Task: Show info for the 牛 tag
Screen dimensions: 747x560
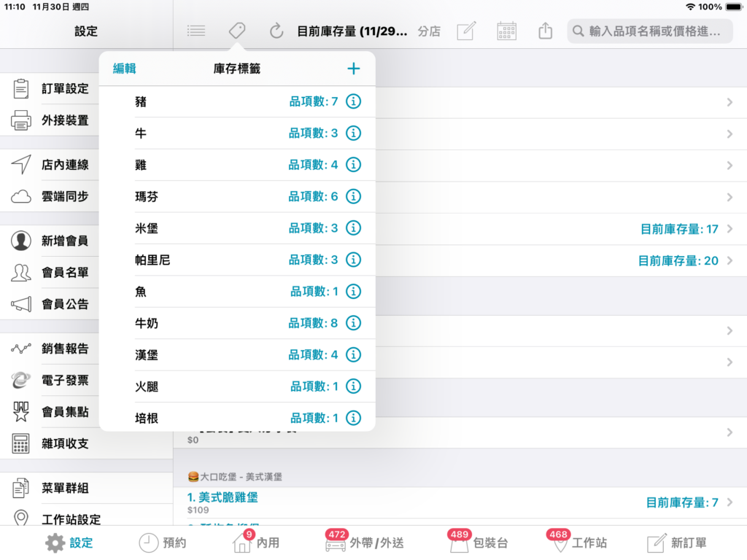Action: point(354,133)
